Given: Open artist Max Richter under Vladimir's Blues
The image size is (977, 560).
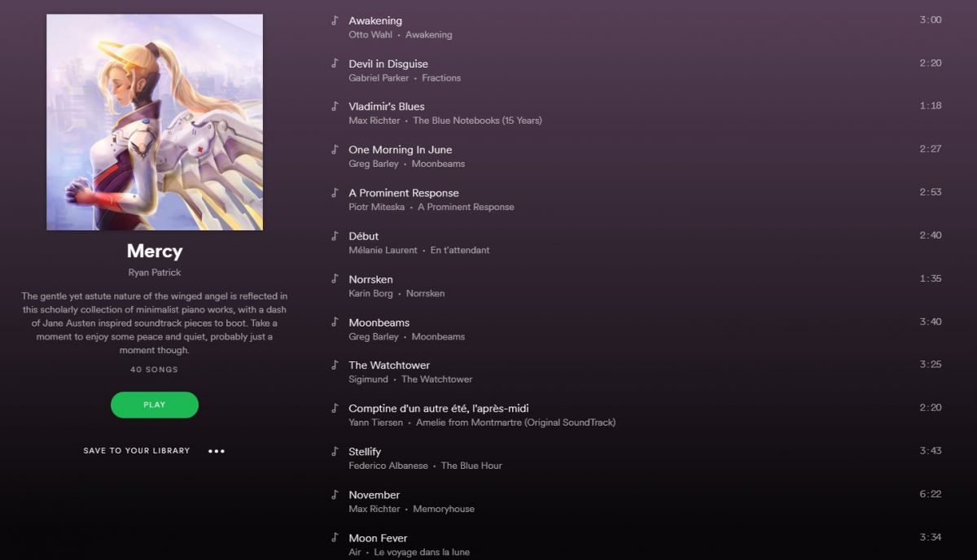Looking at the screenshot, I should click(x=375, y=120).
